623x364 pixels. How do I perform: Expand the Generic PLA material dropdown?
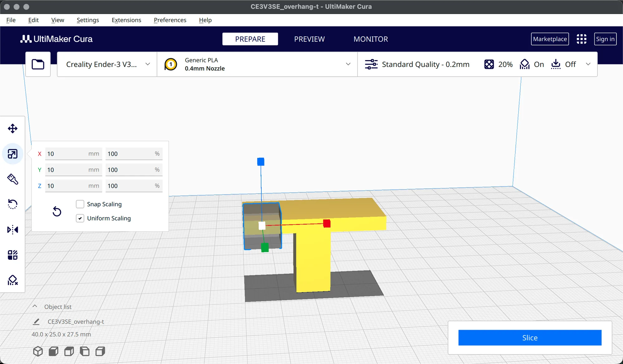[x=257, y=64]
